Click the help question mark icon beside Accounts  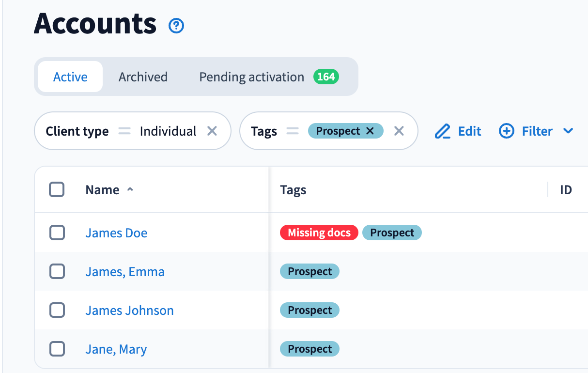click(x=176, y=26)
